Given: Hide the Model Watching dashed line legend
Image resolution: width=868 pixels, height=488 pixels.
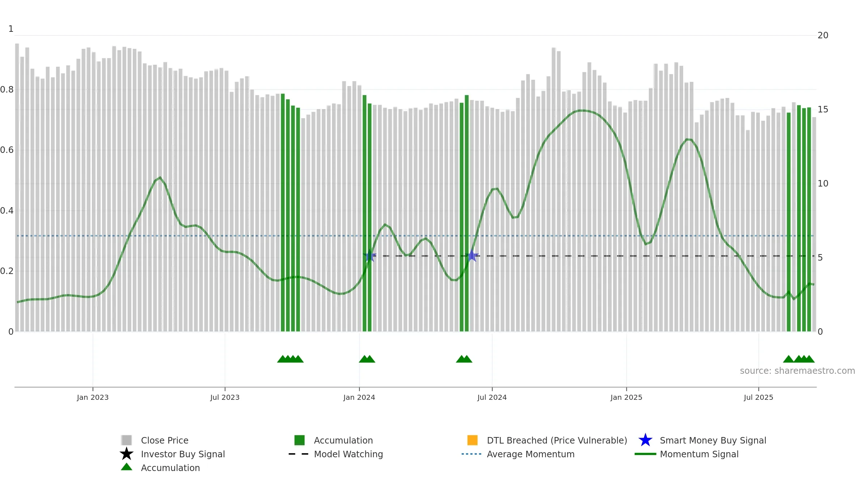Looking at the screenshot, I should (336, 454).
